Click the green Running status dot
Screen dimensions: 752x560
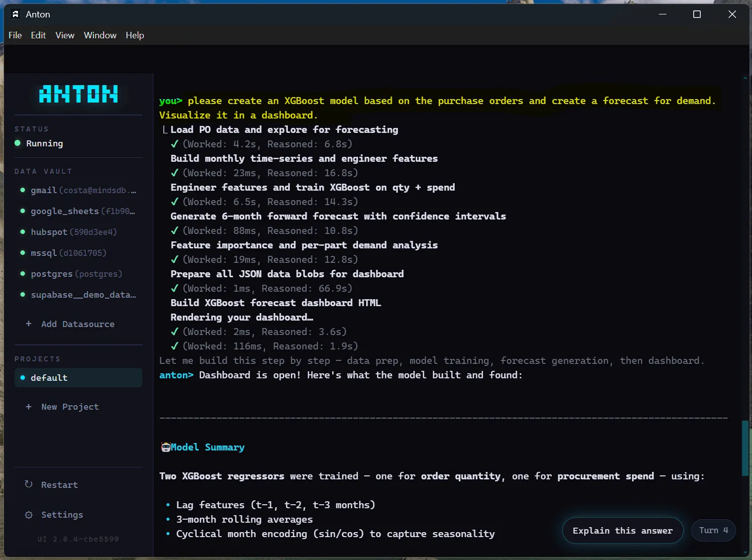tap(18, 143)
